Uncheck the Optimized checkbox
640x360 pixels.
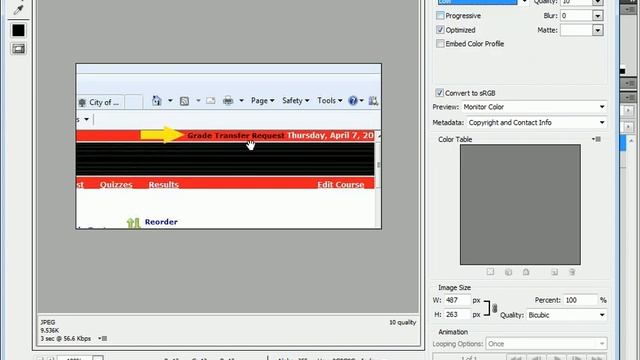[440, 30]
